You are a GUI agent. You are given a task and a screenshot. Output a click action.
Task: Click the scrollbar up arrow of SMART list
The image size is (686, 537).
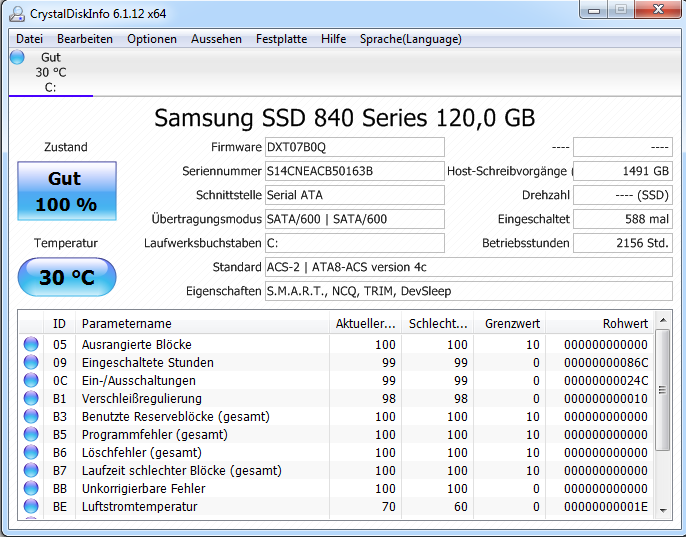click(x=663, y=321)
